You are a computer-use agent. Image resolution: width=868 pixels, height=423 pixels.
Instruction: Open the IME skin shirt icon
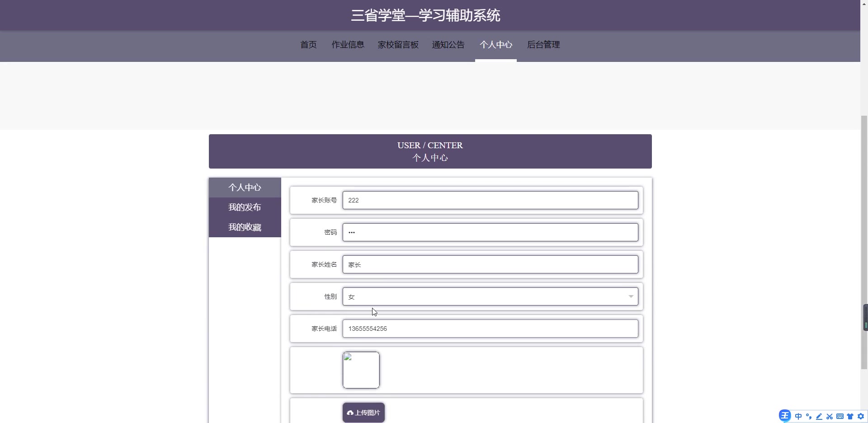[x=850, y=416]
